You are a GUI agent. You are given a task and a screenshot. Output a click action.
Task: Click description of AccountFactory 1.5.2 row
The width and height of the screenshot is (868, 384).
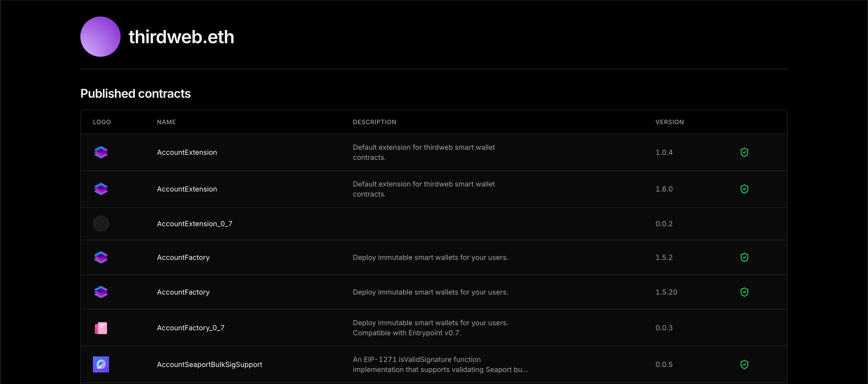click(x=431, y=258)
